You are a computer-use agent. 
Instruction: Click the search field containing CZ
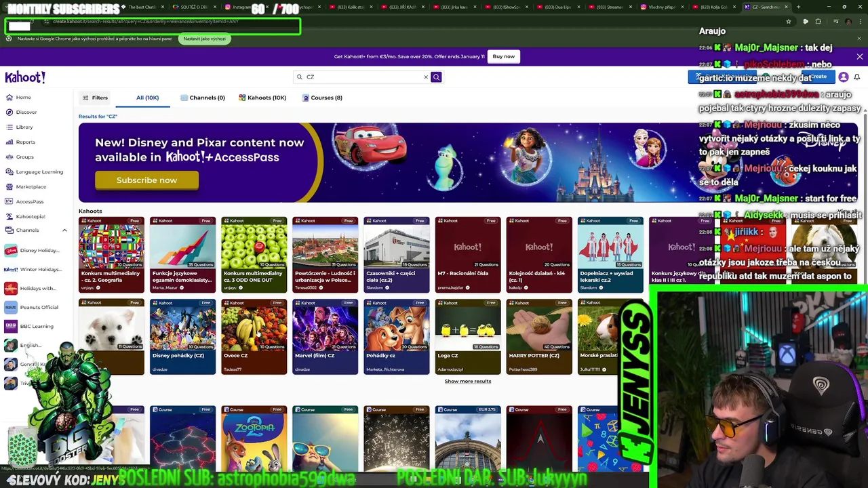tap(363, 77)
